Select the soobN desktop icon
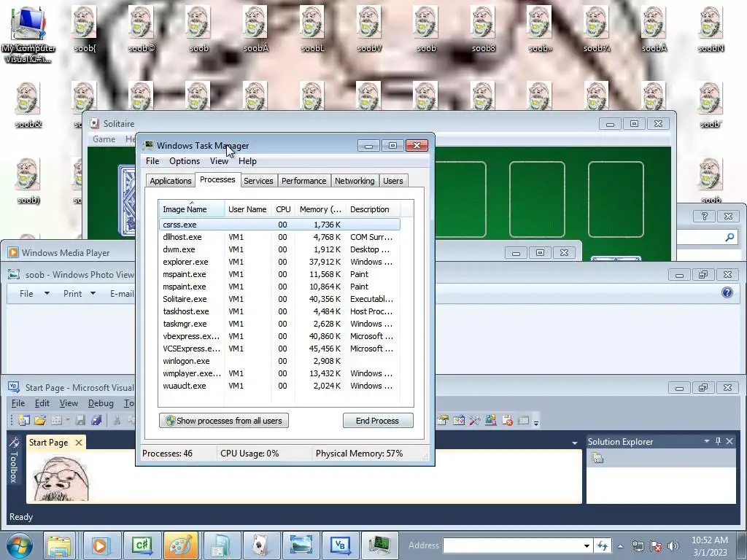The height and width of the screenshot is (560, 747). click(x=711, y=28)
